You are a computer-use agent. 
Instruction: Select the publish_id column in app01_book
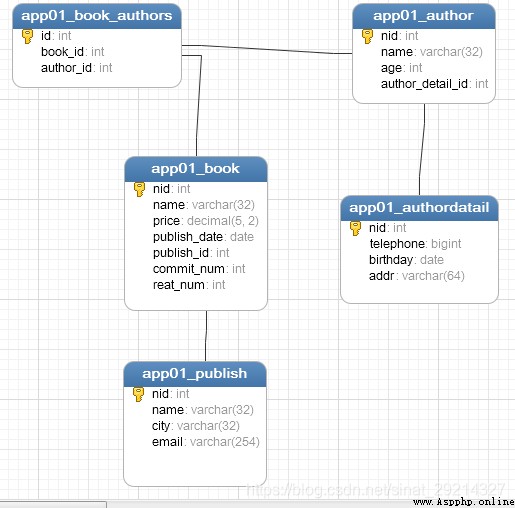pos(191,253)
